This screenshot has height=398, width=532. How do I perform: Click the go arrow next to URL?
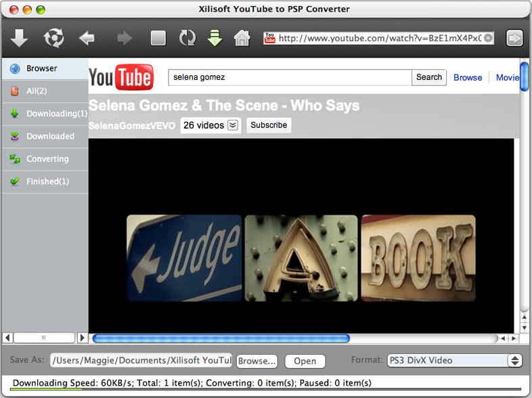(x=514, y=38)
